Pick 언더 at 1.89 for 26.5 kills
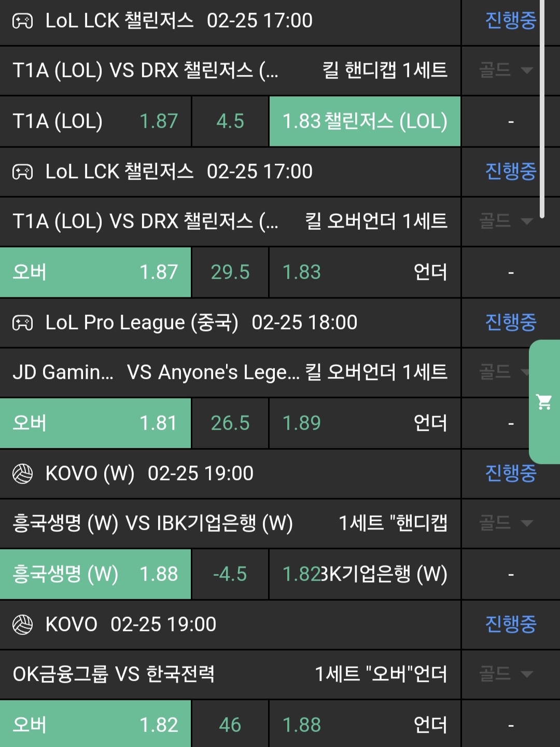Screen dimensions: 560x747 coord(365,423)
